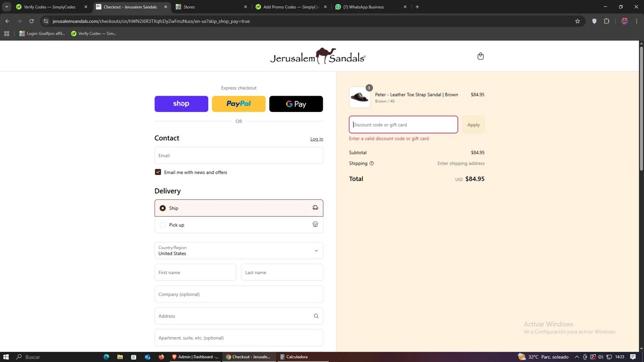
Task: Select the Ship delivery option
Action: (x=163, y=208)
